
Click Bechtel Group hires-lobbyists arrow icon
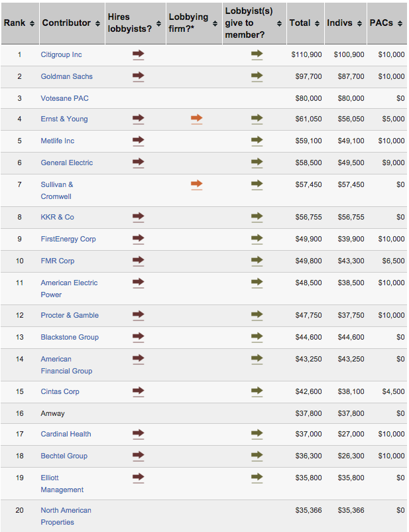[139, 456]
